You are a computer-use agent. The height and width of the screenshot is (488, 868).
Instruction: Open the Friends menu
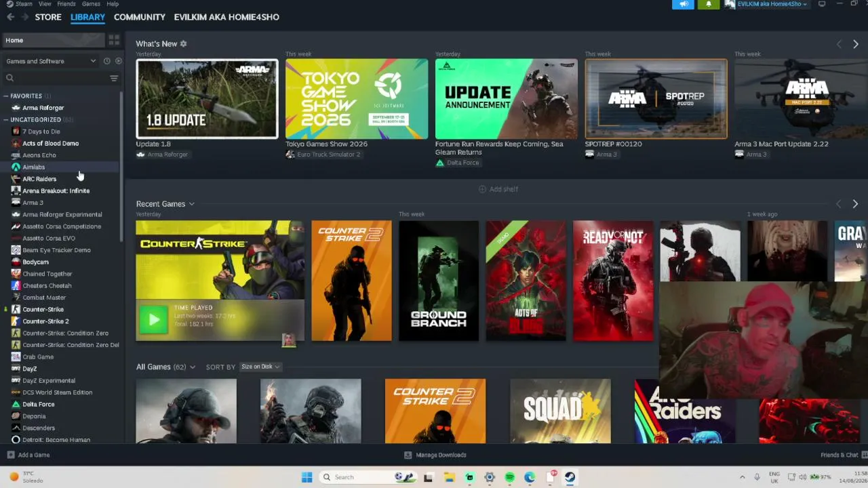(x=66, y=4)
